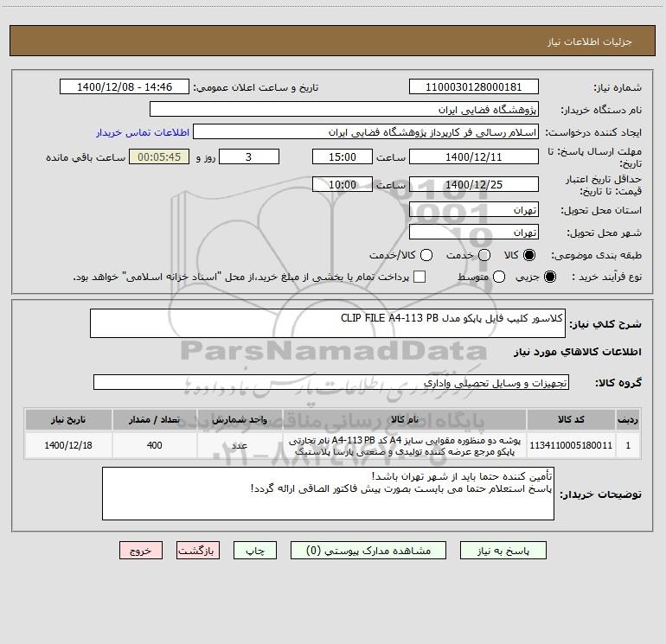Select the کالا radio button

click(529, 255)
